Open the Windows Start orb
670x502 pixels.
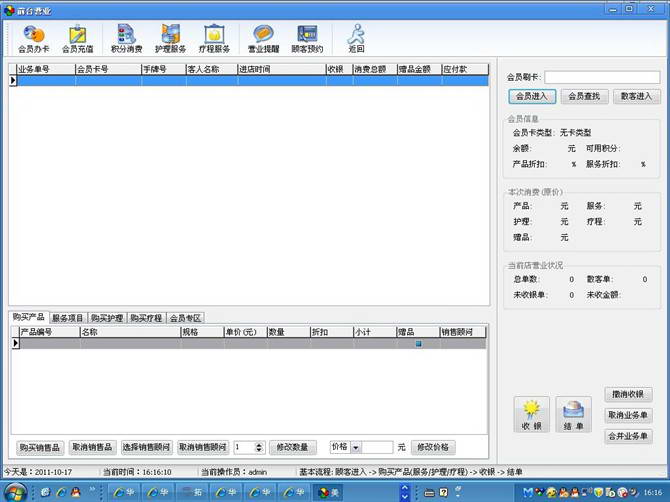point(15,492)
